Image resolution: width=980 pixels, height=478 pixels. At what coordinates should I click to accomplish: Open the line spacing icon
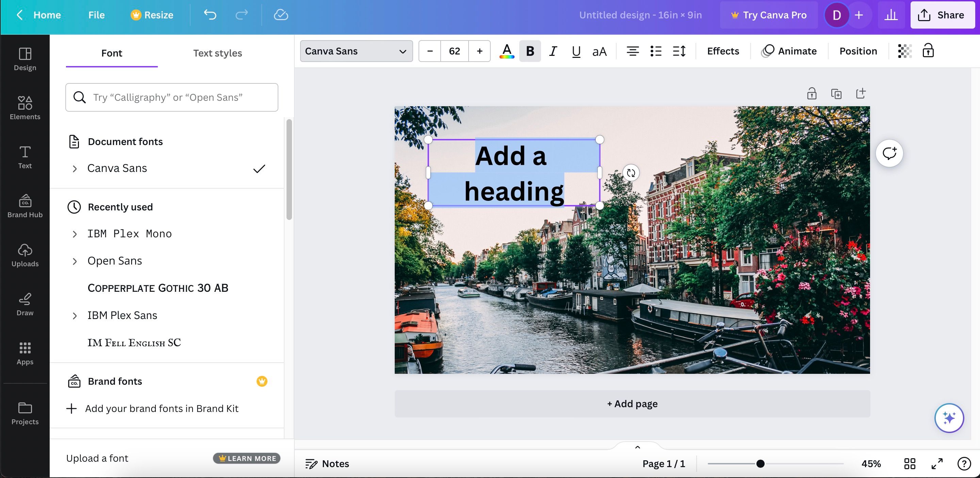(x=679, y=51)
